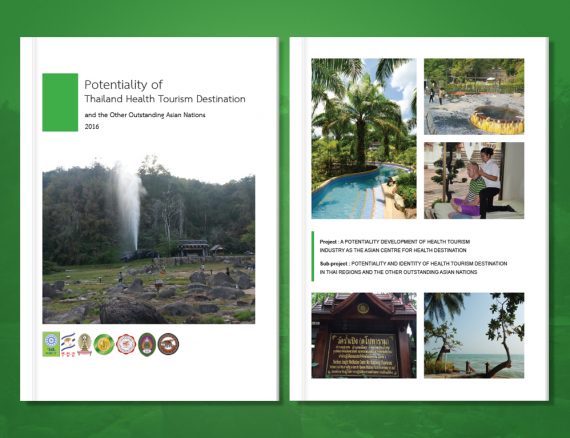Screen dimensions: 570x438
Task: Click the green square logo with blue wheel
Action: (51, 344)
